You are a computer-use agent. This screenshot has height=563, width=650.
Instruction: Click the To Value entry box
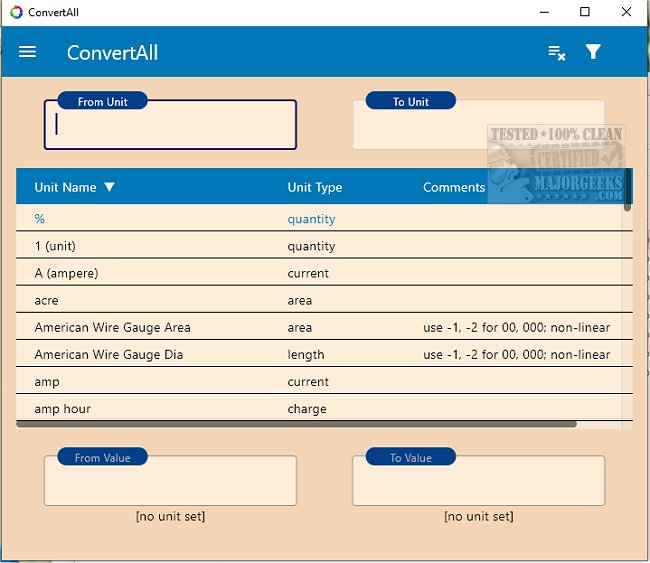tap(478, 483)
